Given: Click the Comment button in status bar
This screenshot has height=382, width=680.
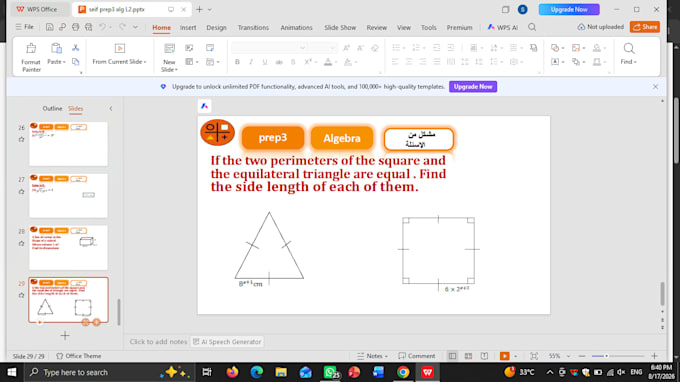Looking at the screenshot, I should (416, 356).
